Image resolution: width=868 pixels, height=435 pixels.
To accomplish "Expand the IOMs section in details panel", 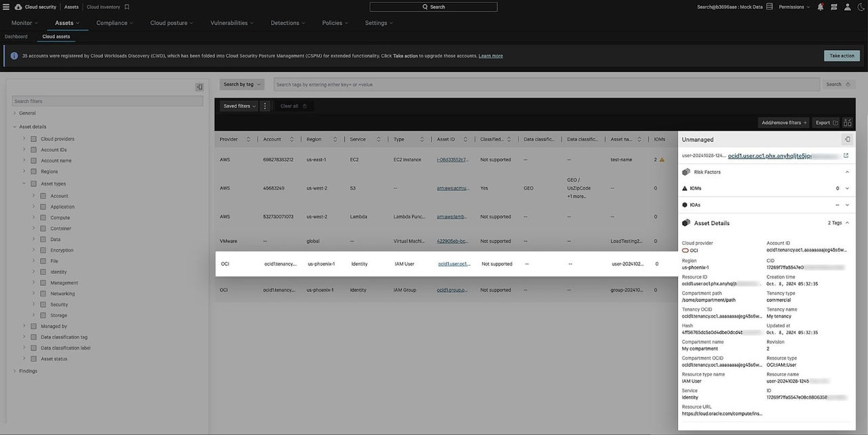I will 847,188.
